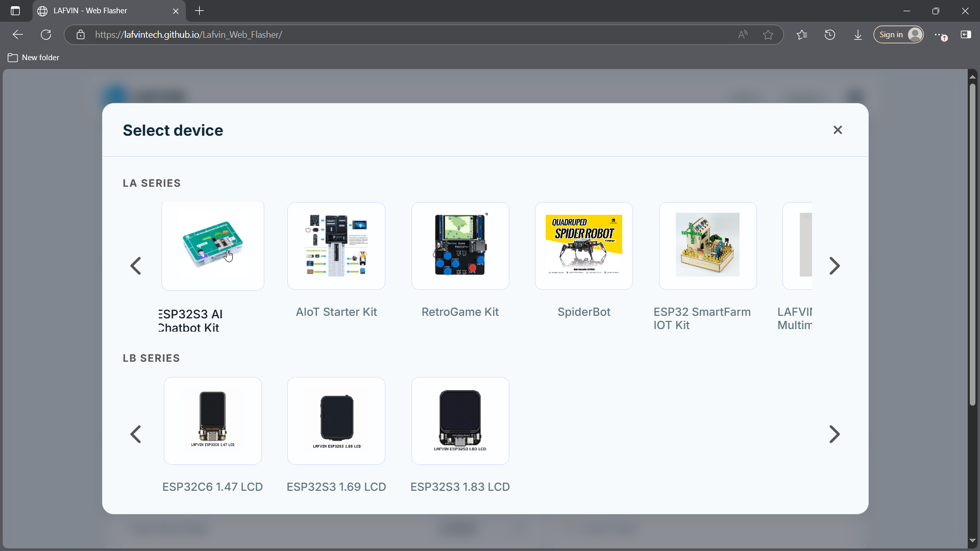This screenshot has width=980, height=551.
Task: Click the ESP32S3 1.83 LCD label
Action: [x=460, y=487]
